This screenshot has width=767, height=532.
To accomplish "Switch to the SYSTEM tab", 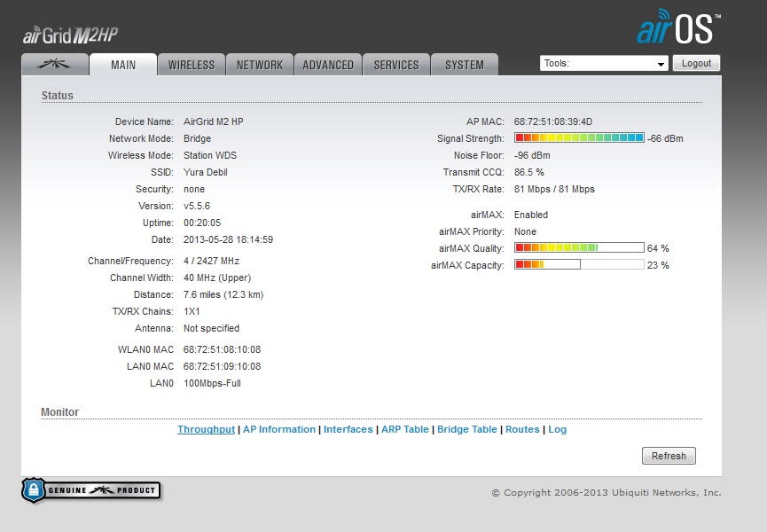I will (x=465, y=65).
